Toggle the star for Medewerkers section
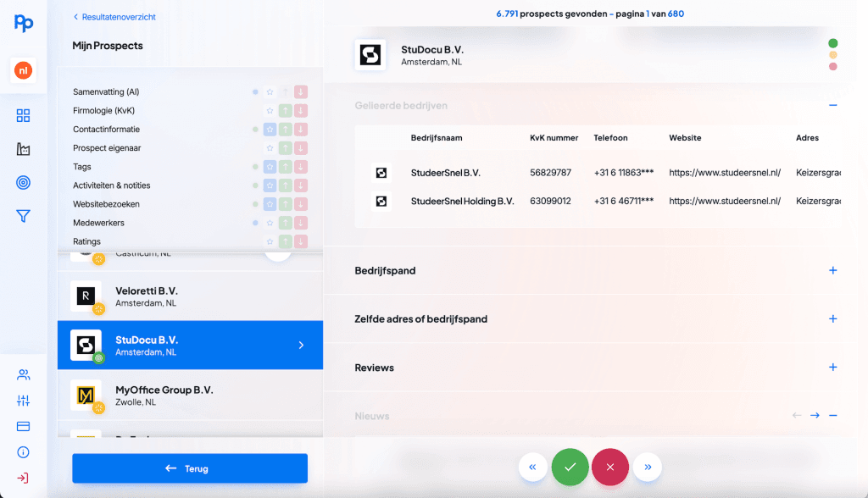This screenshot has height=498, width=868. click(270, 223)
